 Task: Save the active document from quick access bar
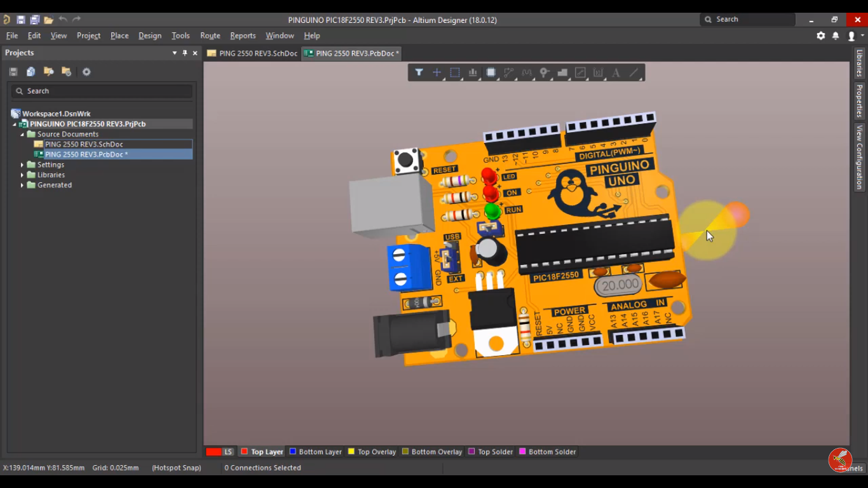[x=21, y=20]
